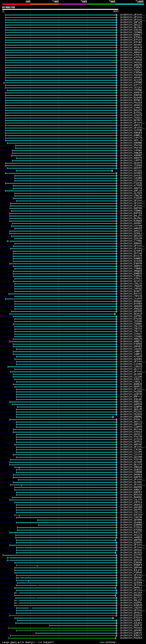Click the UniRef100_P41914 label
Screen dimensions: 146x644
pyautogui.click(x=131, y=638)
